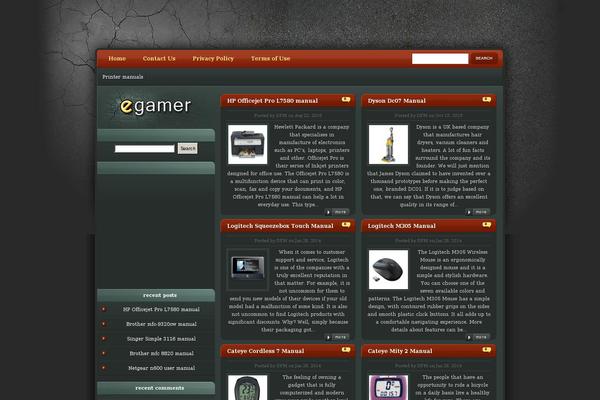Open comments icon on HP Officejet Pro L7580 post
This screenshot has height=400, width=600.
346,100
